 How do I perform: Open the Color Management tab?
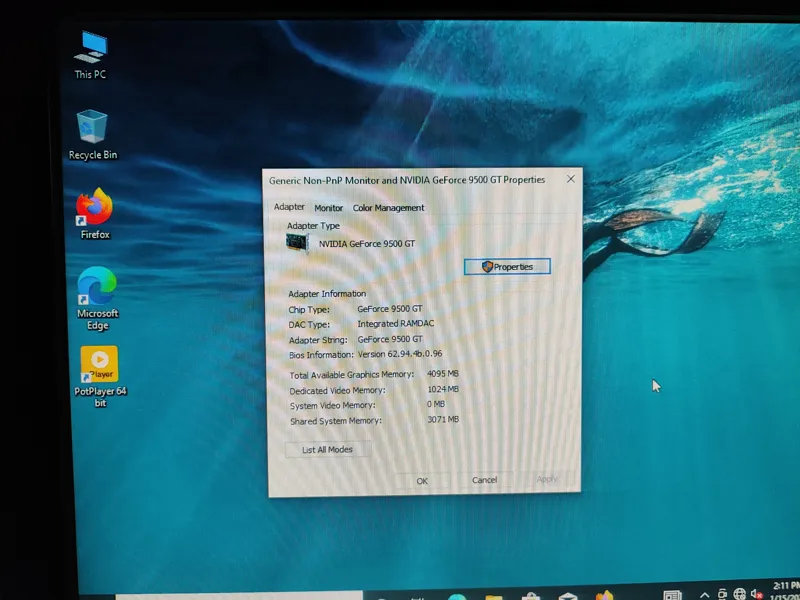(388, 208)
